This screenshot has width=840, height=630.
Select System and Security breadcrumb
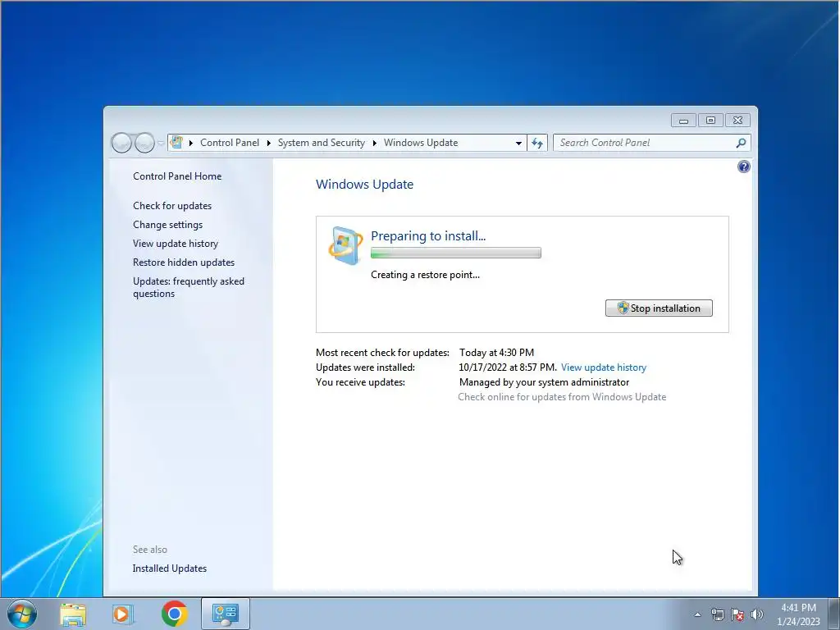point(321,143)
